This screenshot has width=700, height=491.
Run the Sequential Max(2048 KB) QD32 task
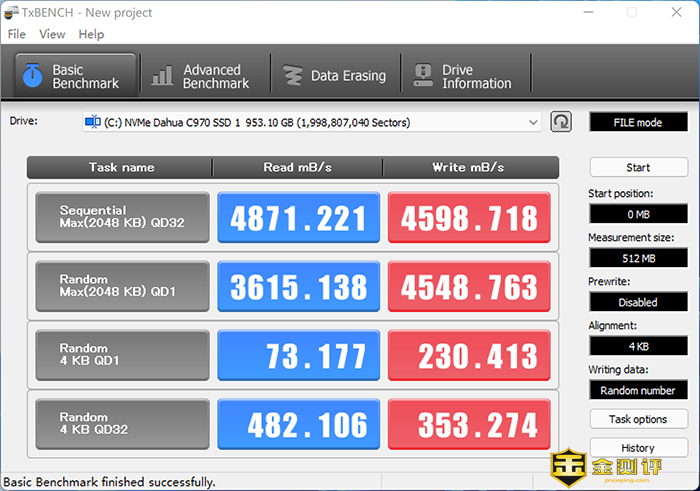click(x=122, y=217)
